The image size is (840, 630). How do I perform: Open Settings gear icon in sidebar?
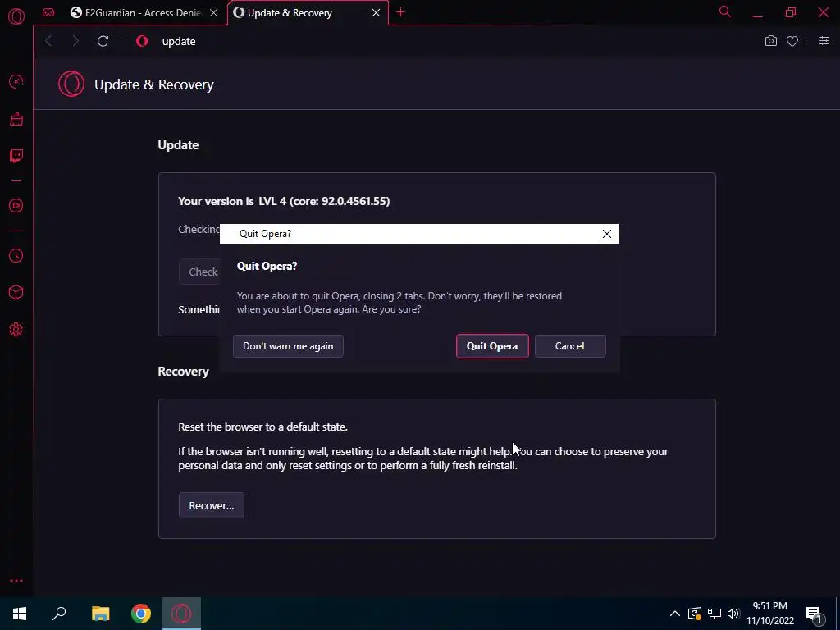(x=16, y=330)
